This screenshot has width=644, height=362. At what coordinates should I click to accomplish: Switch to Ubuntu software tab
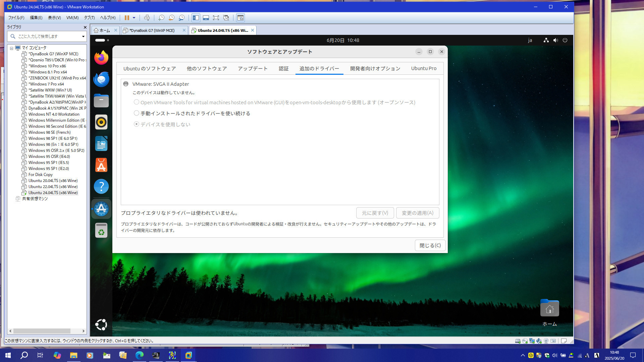click(x=150, y=68)
